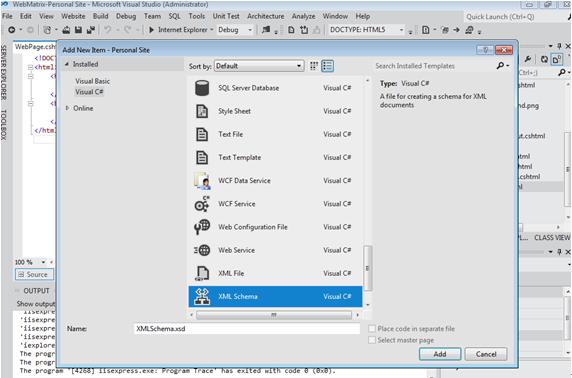
Task: Open the Architecture menu
Action: coord(266,16)
